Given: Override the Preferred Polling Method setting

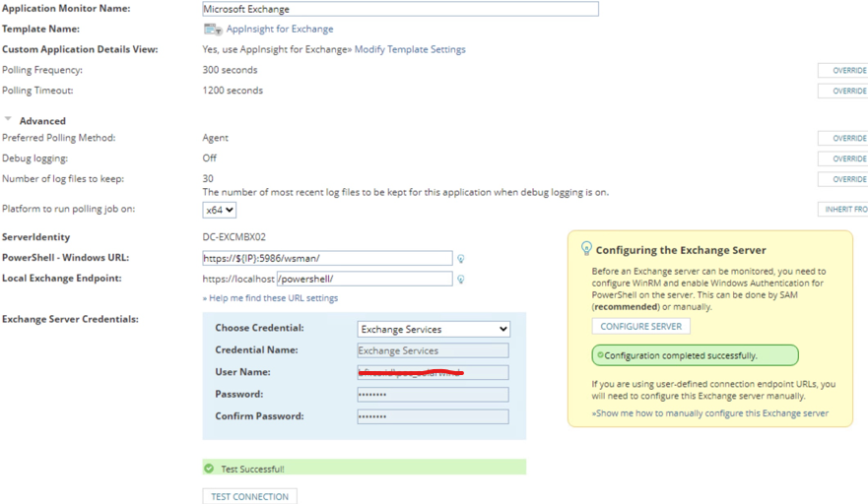Looking at the screenshot, I should [x=843, y=139].
